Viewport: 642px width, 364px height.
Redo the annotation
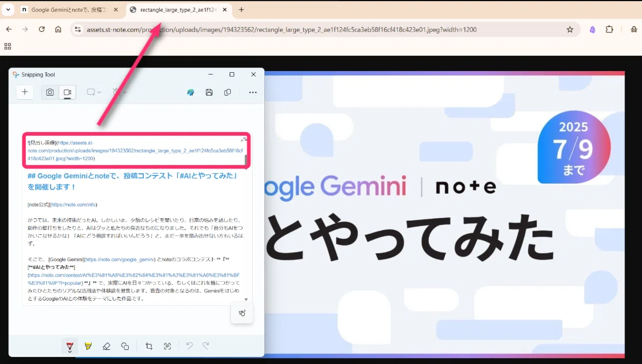206,346
